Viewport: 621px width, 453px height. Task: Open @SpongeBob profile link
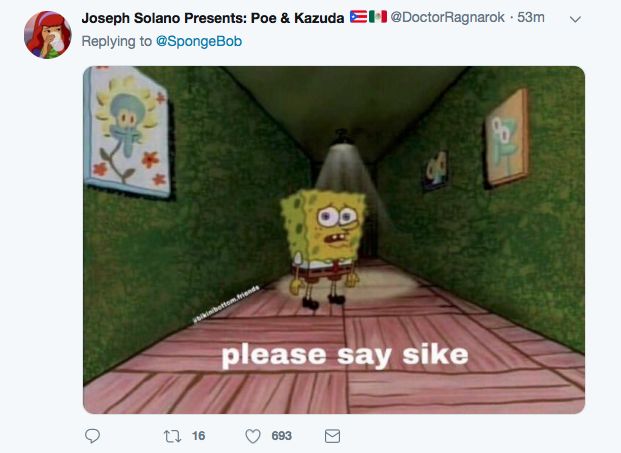click(x=199, y=41)
